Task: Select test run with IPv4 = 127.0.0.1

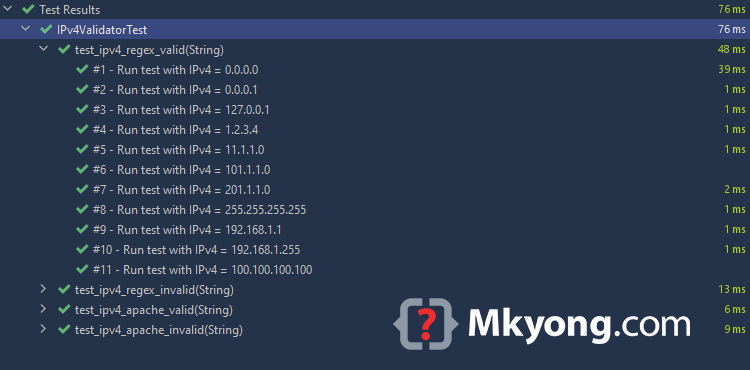Action: pos(181,110)
